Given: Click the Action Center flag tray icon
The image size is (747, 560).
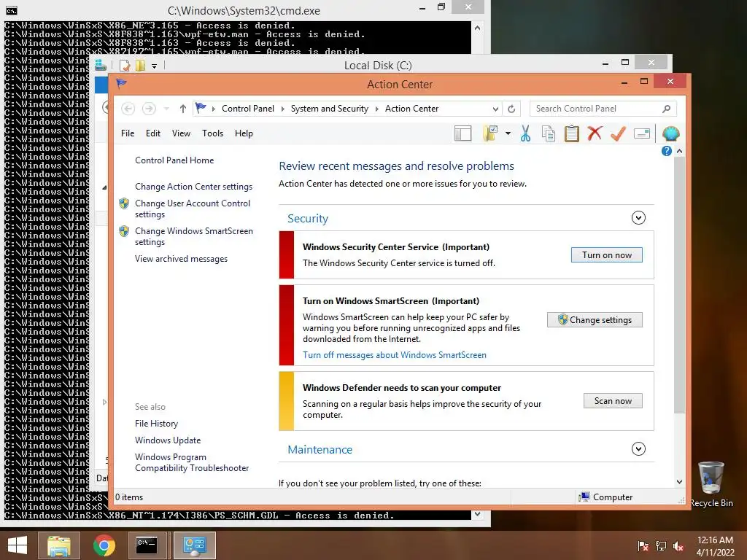Looking at the screenshot, I should (643, 545).
